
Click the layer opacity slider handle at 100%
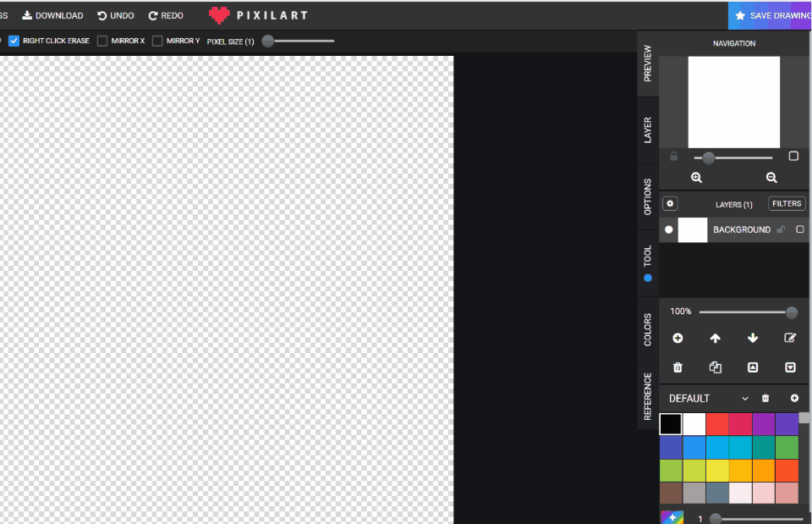(792, 312)
